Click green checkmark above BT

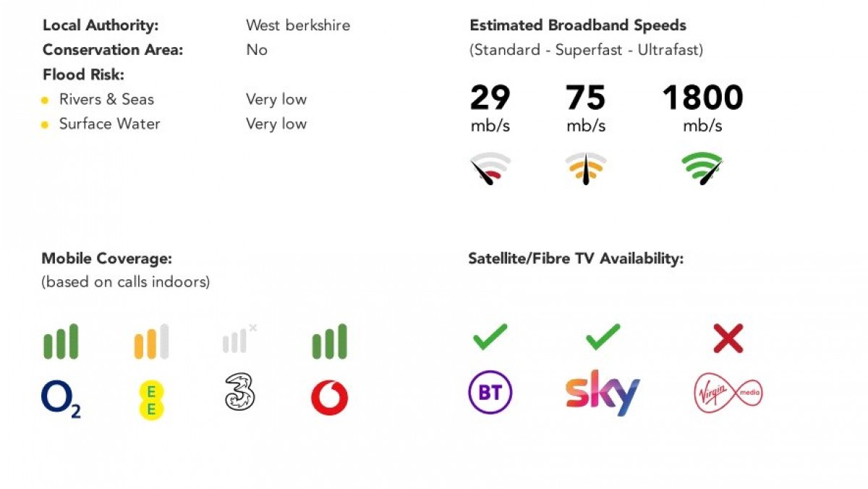click(x=490, y=336)
